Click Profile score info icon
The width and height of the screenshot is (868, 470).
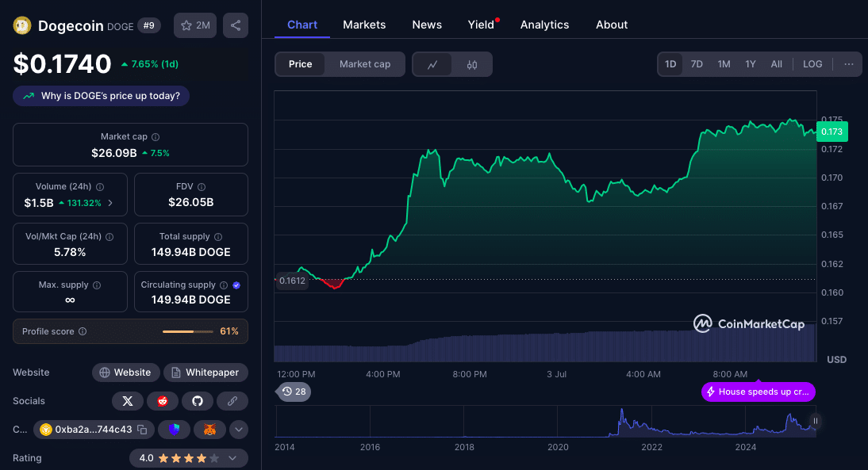(83, 331)
